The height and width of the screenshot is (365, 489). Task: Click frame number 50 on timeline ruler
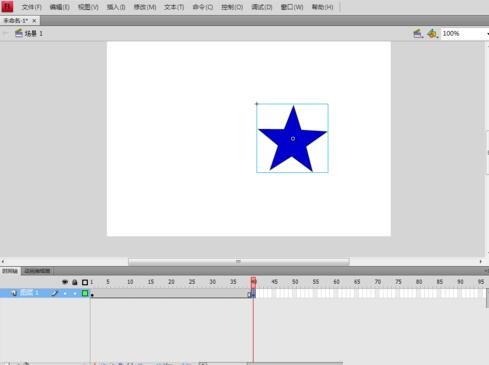click(x=295, y=282)
